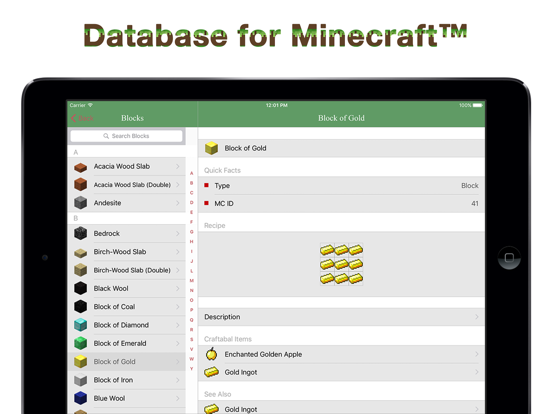Screen dimensions: 552x414
Task: Open chevron for Black Wool row
Action: coord(177,288)
